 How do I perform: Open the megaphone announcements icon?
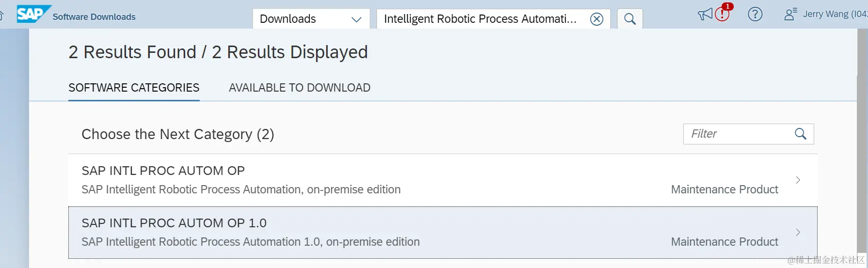(705, 15)
